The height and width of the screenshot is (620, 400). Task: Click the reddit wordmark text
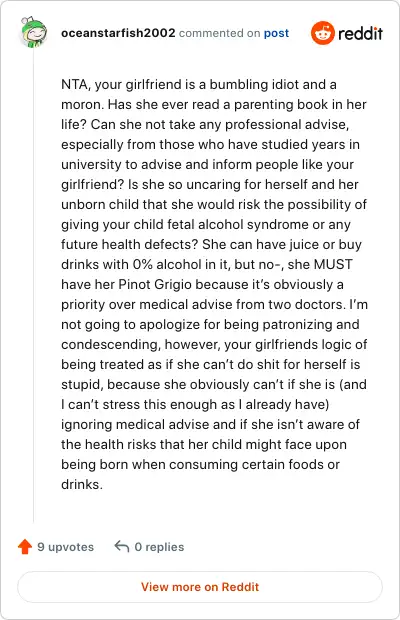(360, 33)
